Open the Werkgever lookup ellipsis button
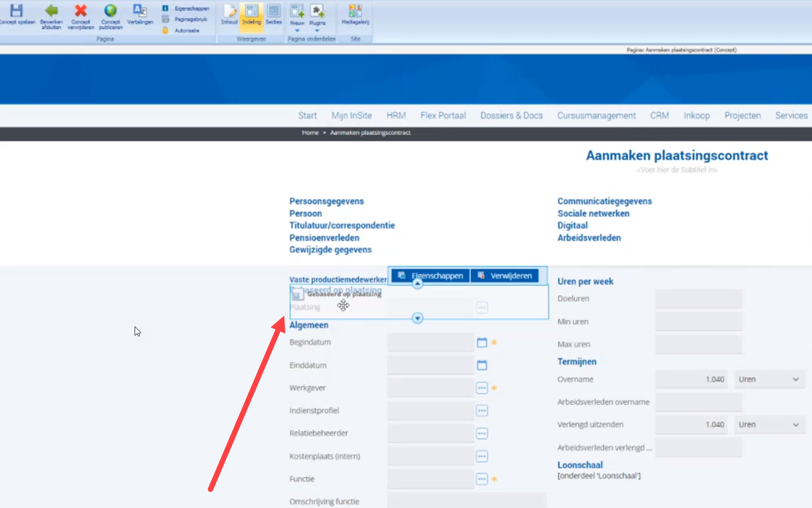The height and width of the screenshot is (508, 812). click(x=482, y=388)
